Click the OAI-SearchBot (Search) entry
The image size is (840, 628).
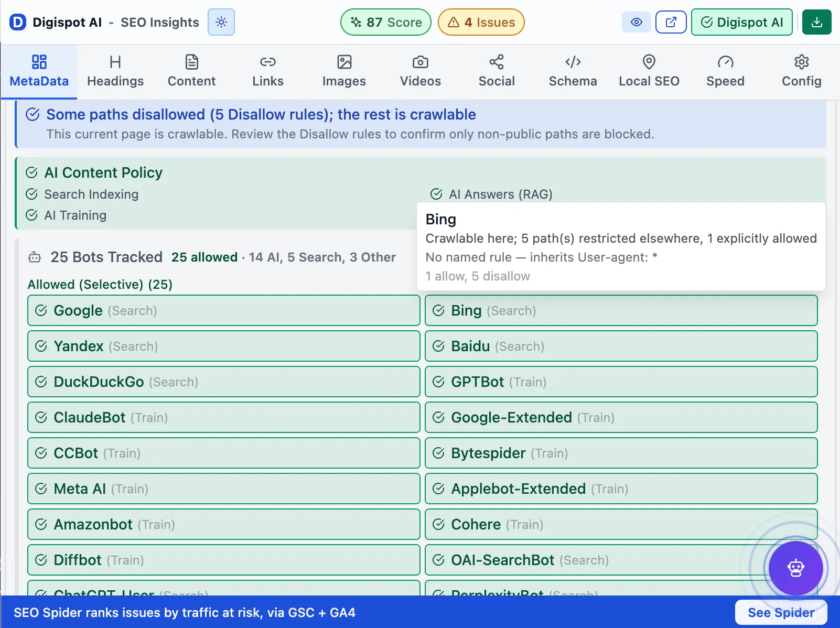(x=621, y=560)
